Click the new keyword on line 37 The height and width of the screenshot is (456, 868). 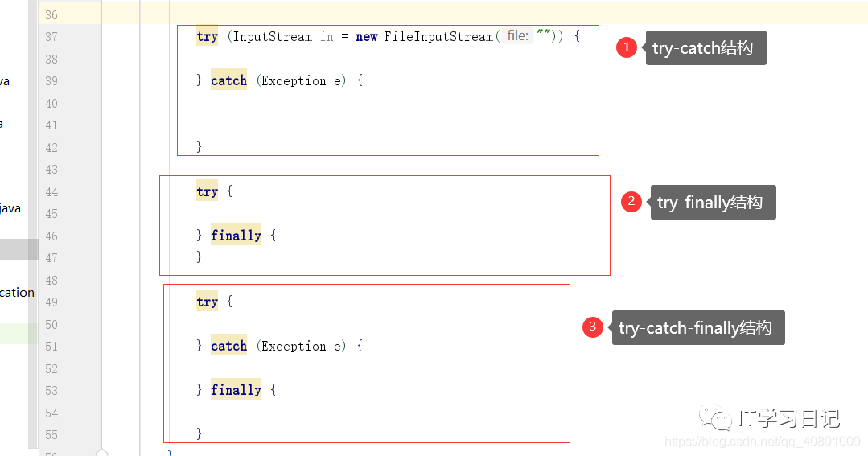[x=367, y=36]
